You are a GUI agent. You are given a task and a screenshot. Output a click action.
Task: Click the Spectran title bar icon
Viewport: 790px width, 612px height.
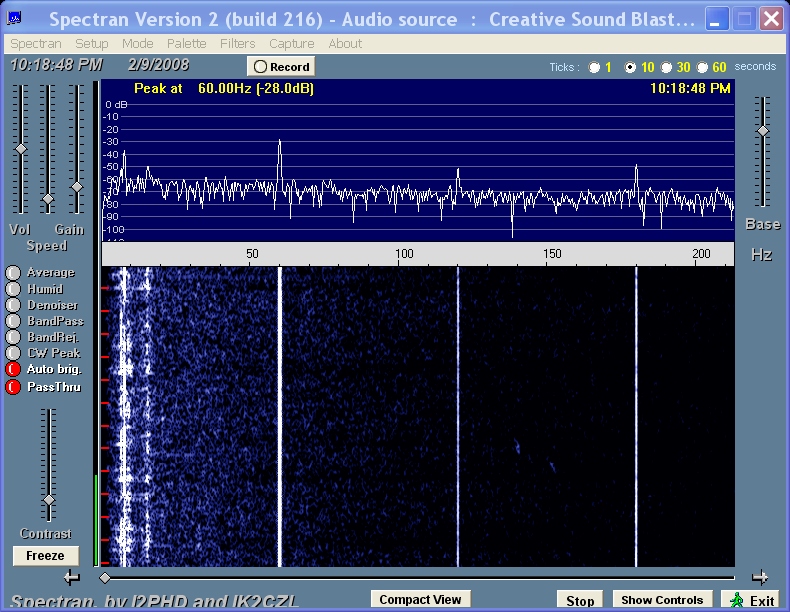[14, 19]
